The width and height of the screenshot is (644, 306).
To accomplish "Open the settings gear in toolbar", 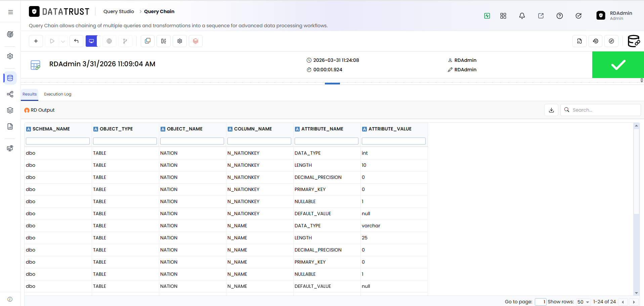I will coord(180,41).
